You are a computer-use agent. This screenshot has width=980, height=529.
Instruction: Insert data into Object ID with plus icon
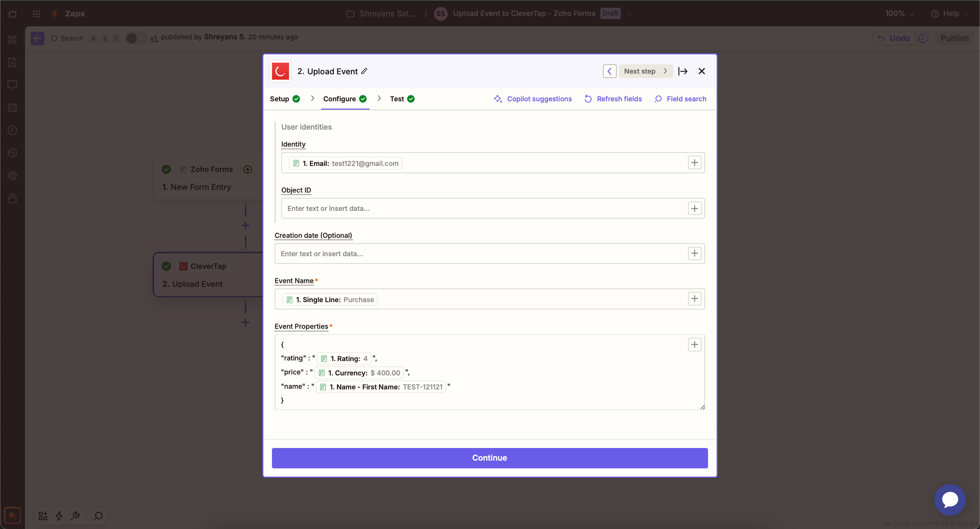(694, 208)
